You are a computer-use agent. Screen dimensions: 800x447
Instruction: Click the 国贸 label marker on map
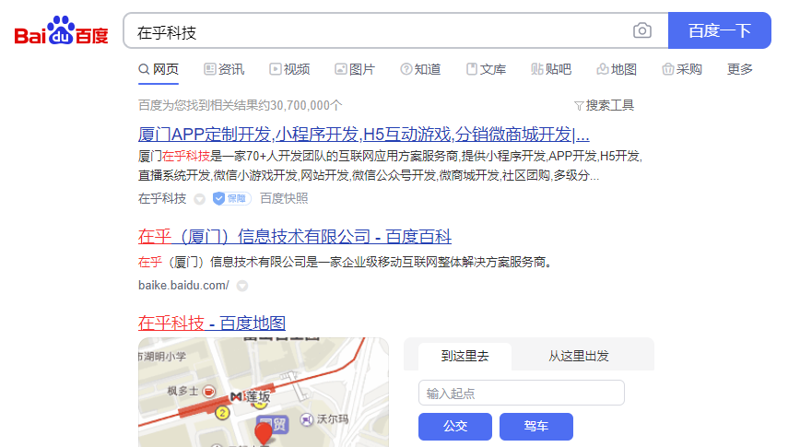[x=273, y=425]
